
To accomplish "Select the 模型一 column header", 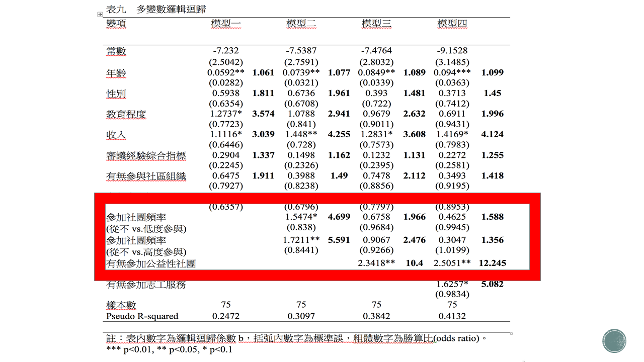I will [226, 24].
